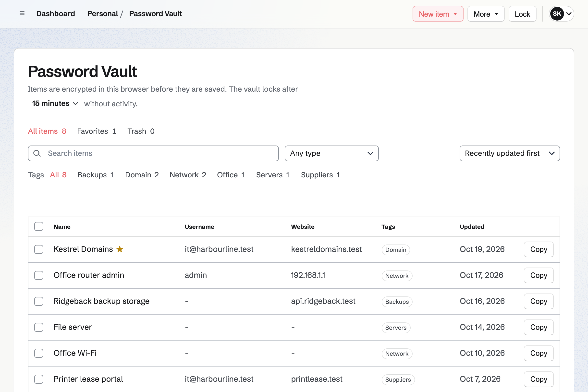Expand the More dropdown menu
This screenshot has width=588, height=392.
(x=486, y=14)
